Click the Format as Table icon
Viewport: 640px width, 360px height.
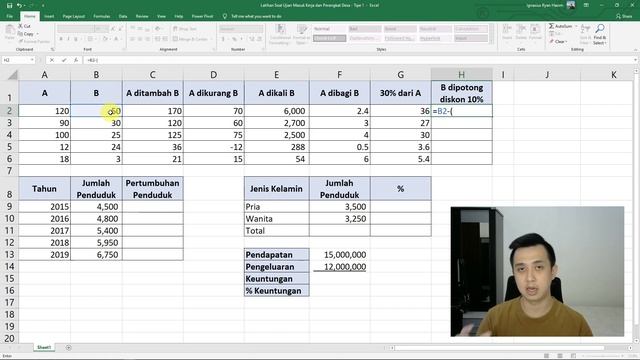coord(302,29)
